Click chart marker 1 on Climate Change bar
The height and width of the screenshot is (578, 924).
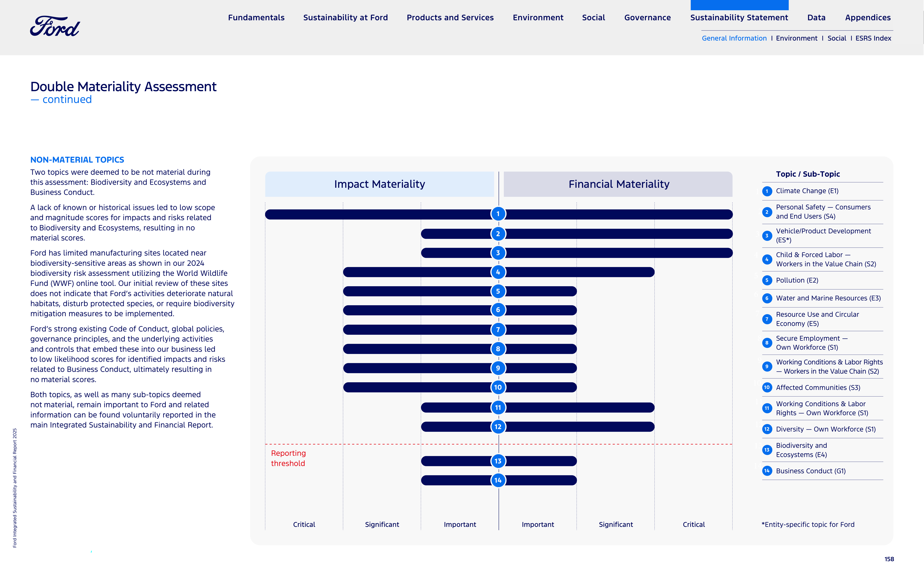click(x=498, y=214)
